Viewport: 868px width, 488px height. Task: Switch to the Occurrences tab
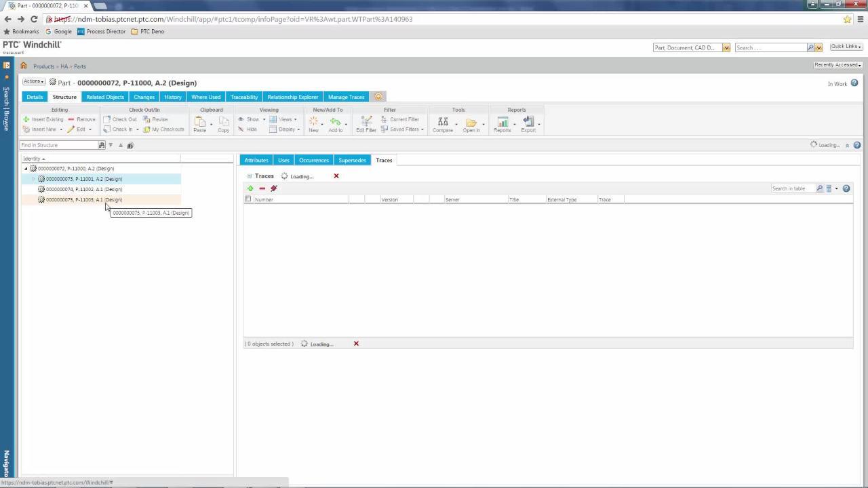point(314,160)
